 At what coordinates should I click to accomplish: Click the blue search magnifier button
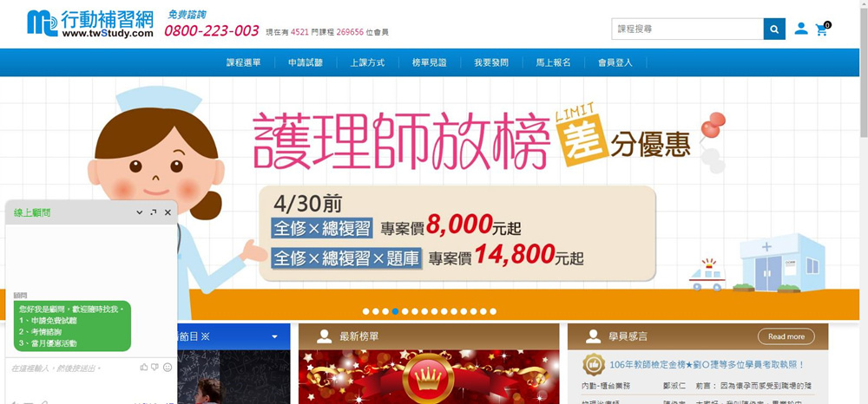coord(774,29)
